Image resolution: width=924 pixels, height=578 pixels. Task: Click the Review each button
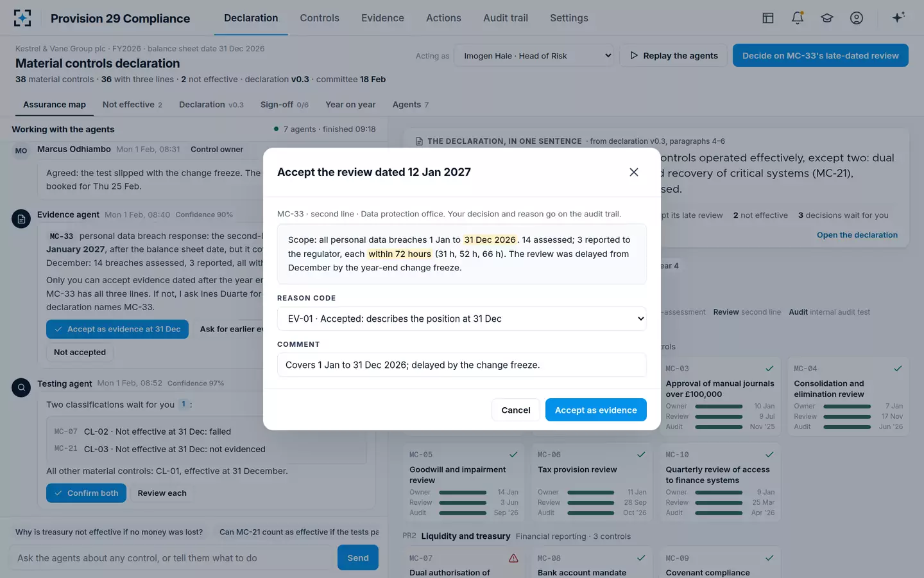pyautogui.click(x=162, y=493)
